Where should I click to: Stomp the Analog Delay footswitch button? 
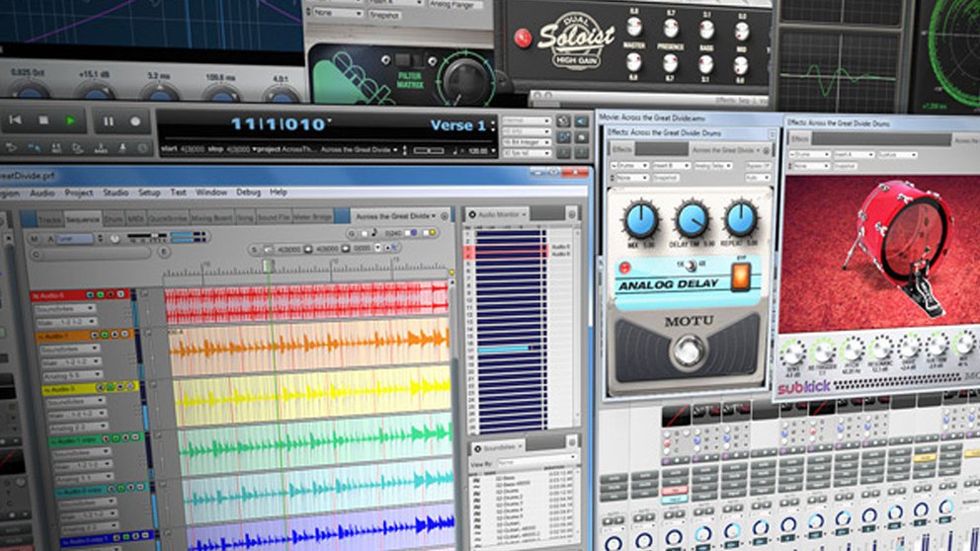[x=688, y=352]
